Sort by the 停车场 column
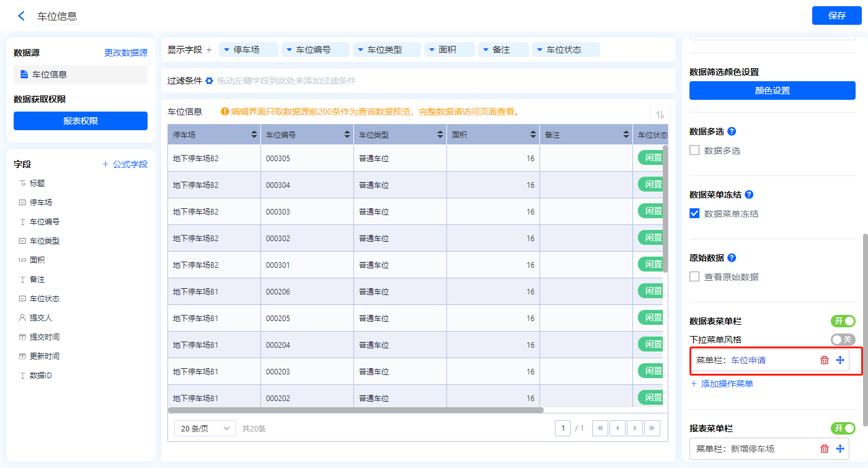The width and height of the screenshot is (868, 468). click(x=254, y=135)
